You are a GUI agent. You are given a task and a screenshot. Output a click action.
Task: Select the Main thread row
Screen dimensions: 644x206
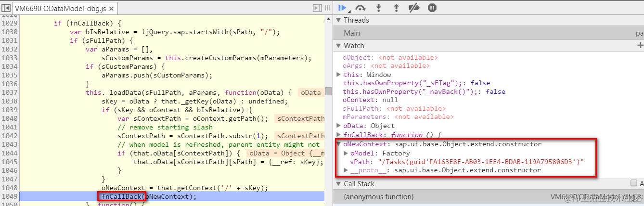(489, 33)
